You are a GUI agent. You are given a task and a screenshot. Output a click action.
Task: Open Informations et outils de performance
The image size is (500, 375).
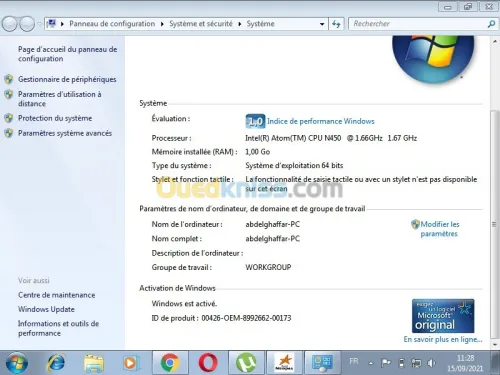[58, 328]
